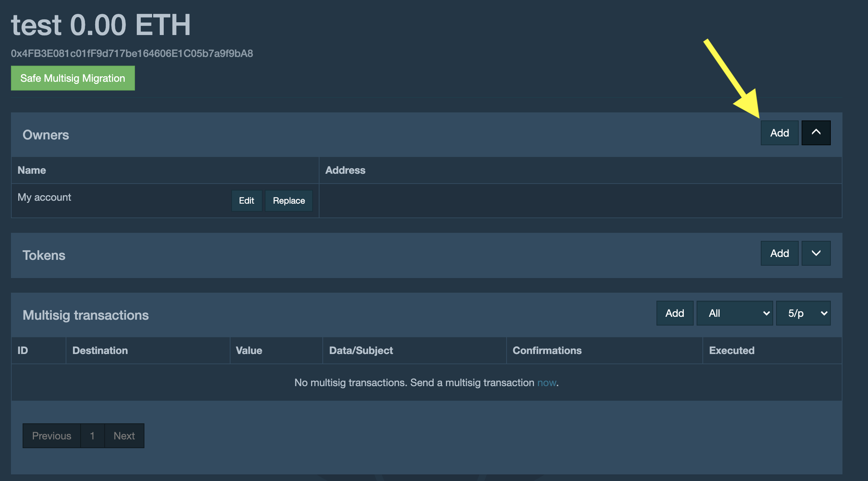The height and width of the screenshot is (481, 868).
Task: Go to Next transactions page
Action: [124, 436]
